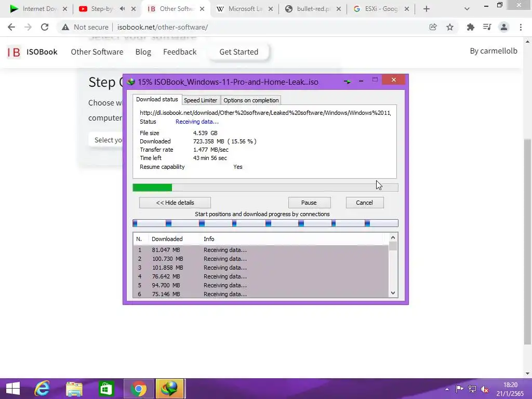The height and width of the screenshot is (399, 532).
Task: Open the Feedback nav link
Action: tap(180, 52)
